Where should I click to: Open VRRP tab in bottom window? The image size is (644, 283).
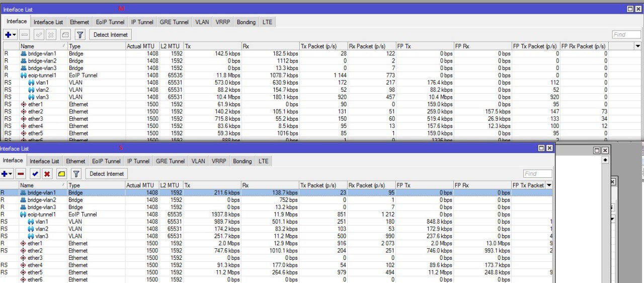point(219,161)
